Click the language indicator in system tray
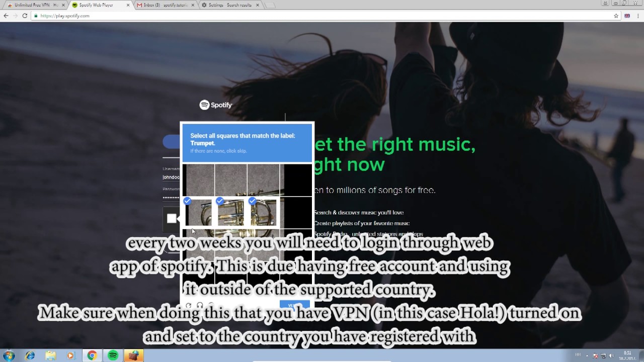The image size is (644, 362). pyautogui.click(x=578, y=355)
